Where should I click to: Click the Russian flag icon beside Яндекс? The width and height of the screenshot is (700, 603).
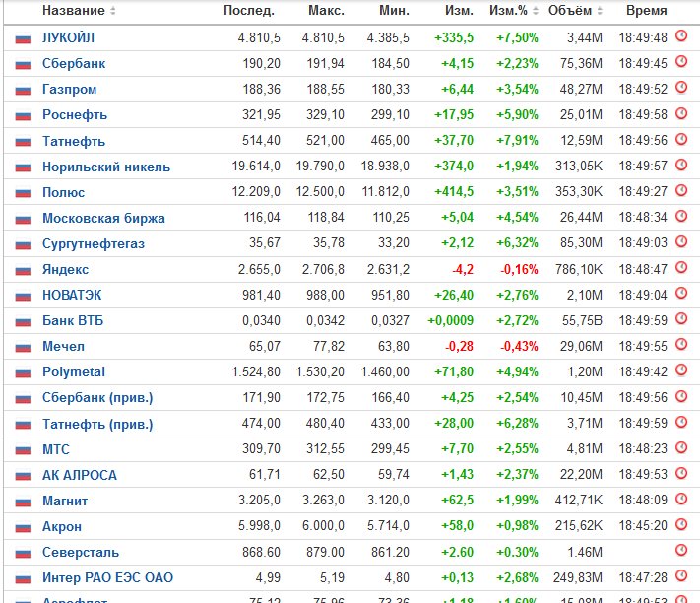(23, 271)
